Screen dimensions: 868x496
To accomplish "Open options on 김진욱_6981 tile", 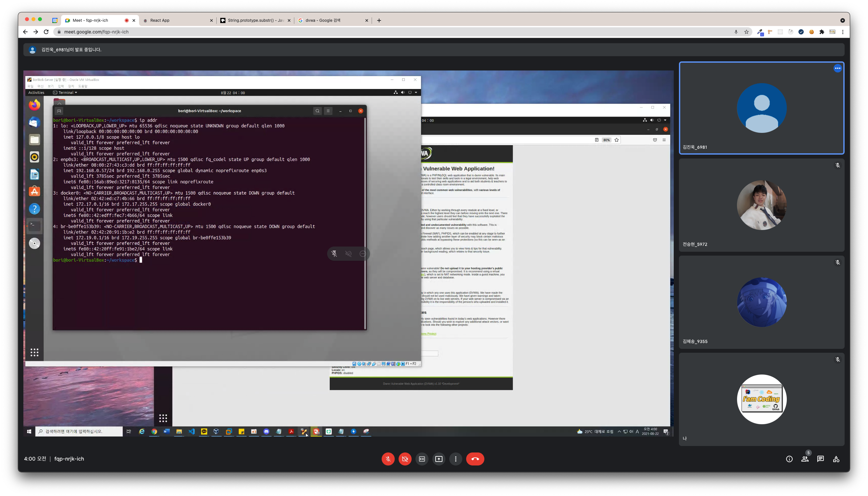I will coord(837,69).
